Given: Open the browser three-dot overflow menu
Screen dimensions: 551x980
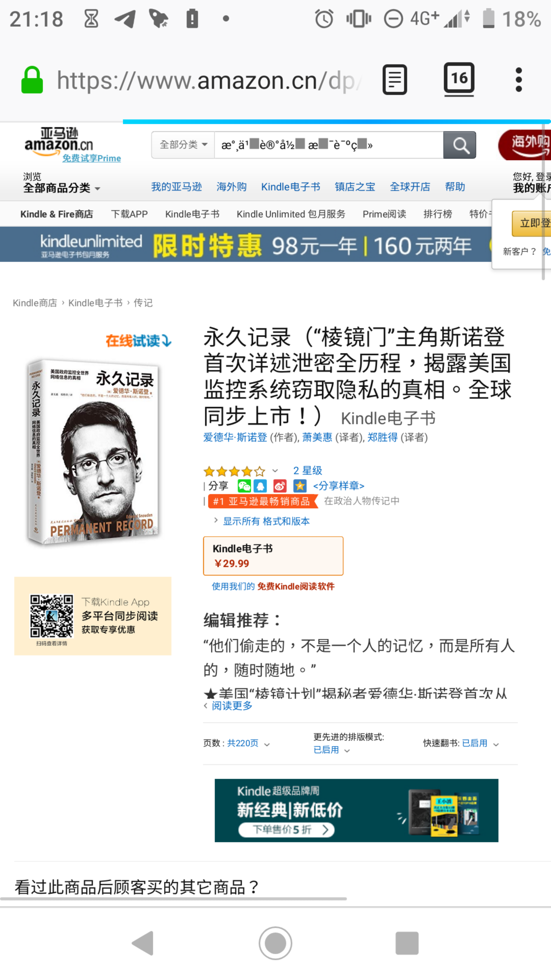Looking at the screenshot, I should pos(519,80).
